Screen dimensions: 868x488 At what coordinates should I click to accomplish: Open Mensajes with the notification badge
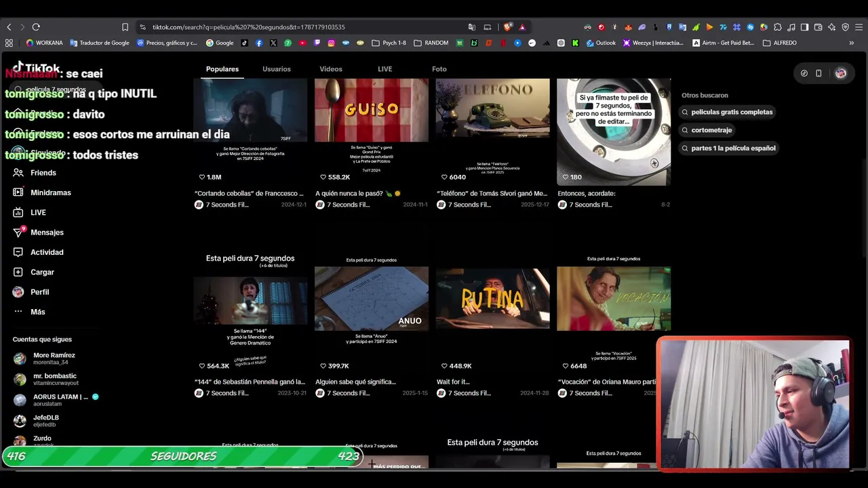point(39,232)
